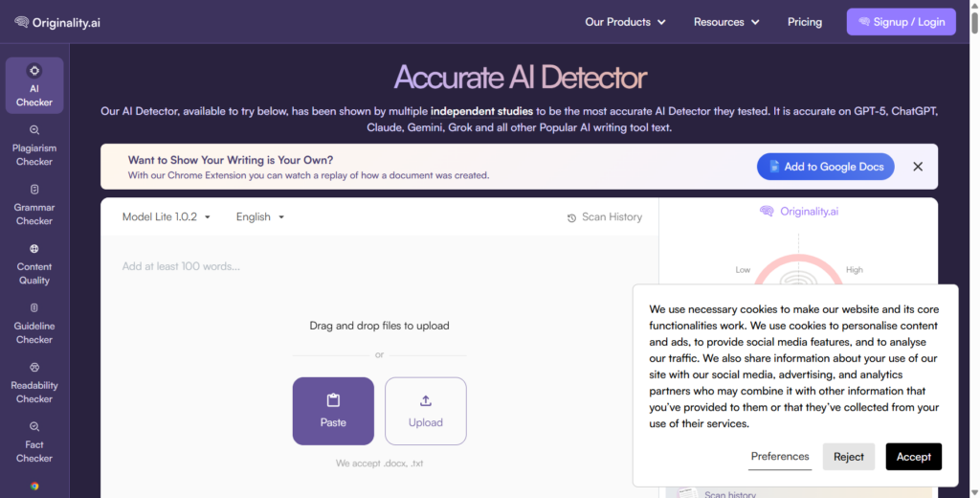Open the AI Checker sidebar tool
The image size is (980, 498).
click(x=34, y=85)
